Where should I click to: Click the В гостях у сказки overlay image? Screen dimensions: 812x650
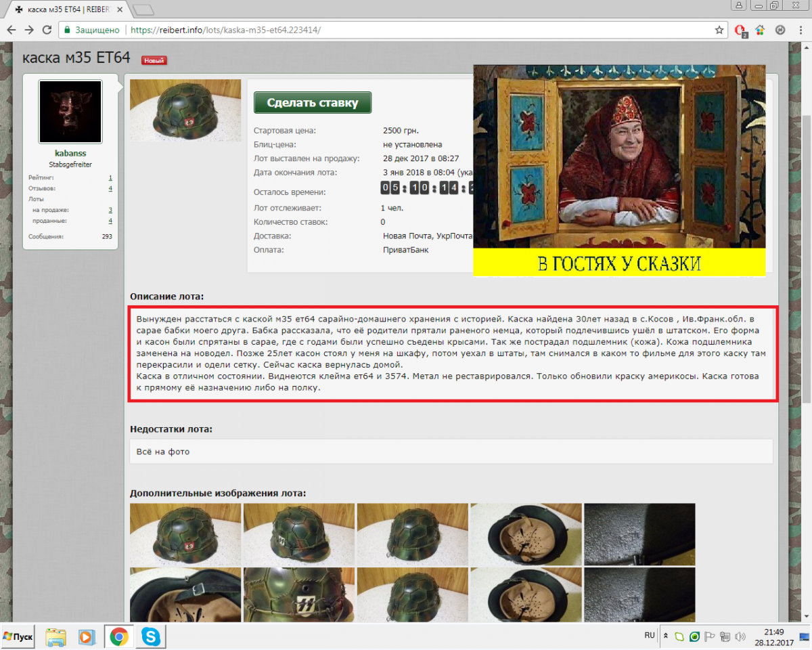(x=619, y=170)
